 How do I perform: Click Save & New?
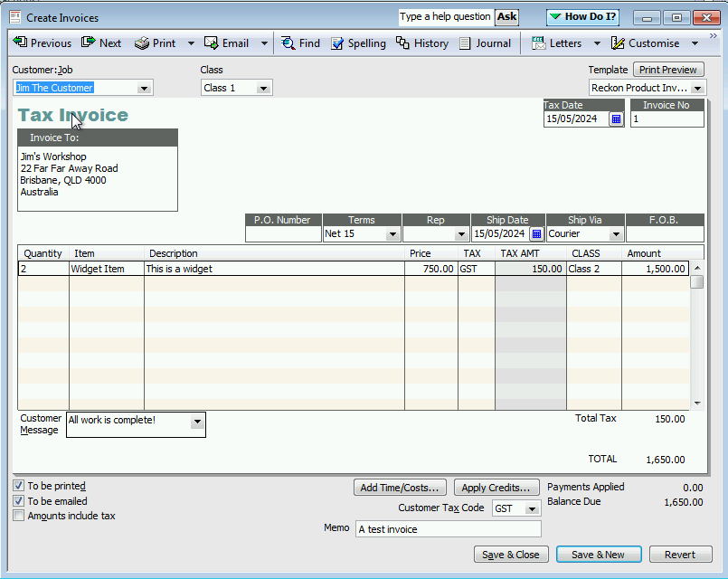pos(599,555)
